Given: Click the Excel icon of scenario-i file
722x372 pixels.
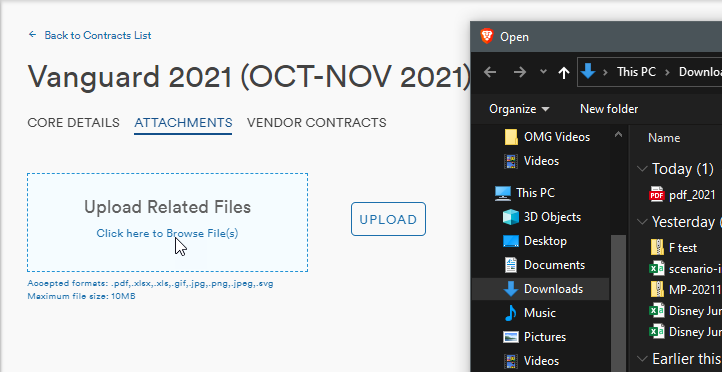Looking at the screenshot, I should tap(657, 269).
